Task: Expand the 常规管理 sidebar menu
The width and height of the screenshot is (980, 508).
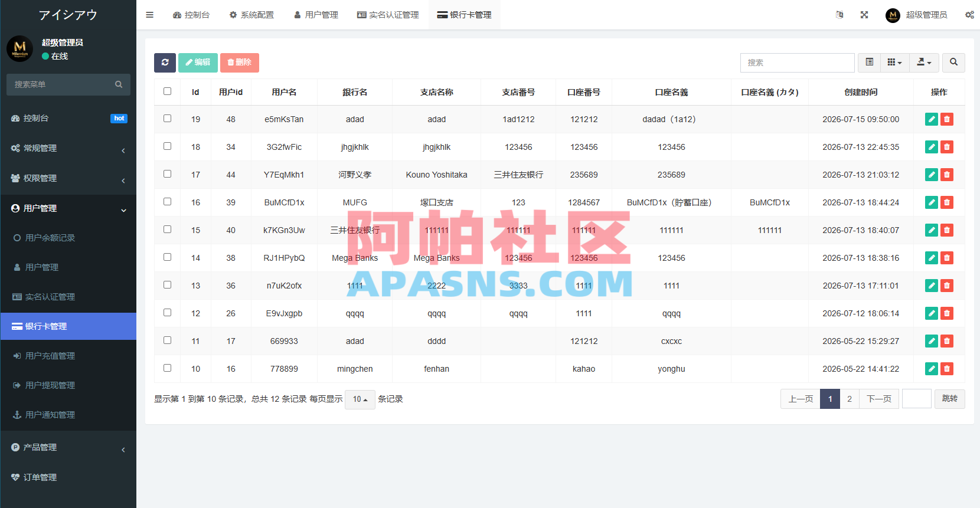Action: 68,148
